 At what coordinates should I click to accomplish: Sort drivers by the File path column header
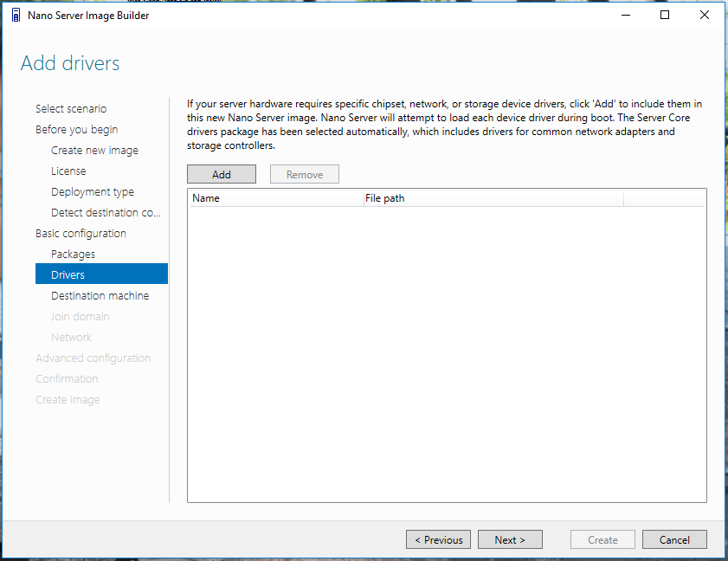pyautogui.click(x=493, y=198)
